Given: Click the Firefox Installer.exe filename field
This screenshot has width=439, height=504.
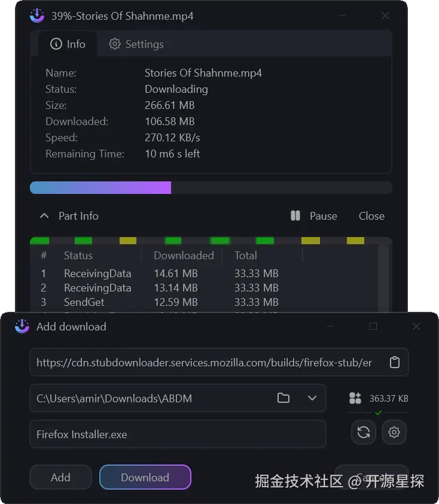Looking at the screenshot, I should [177, 435].
